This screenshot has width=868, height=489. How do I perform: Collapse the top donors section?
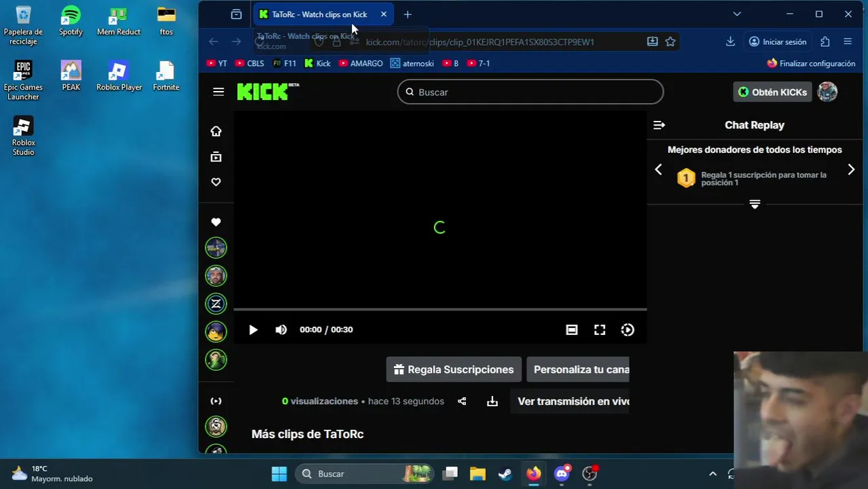click(x=755, y=204)
